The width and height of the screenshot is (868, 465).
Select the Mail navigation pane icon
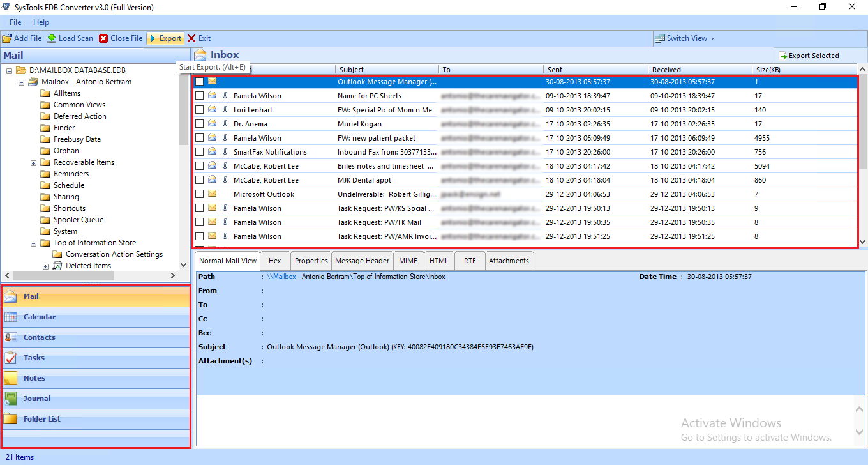click(11, 296)
